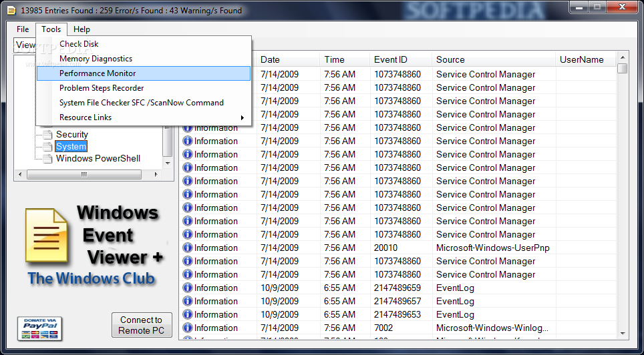Click the info icon in the 20010 event row

[x=187, y=248]
